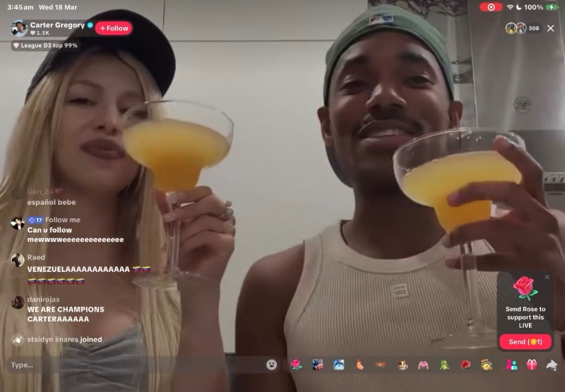The image size is (565, 392).
Task: Open the emoji smiley picker
Action: click(272, 365)
